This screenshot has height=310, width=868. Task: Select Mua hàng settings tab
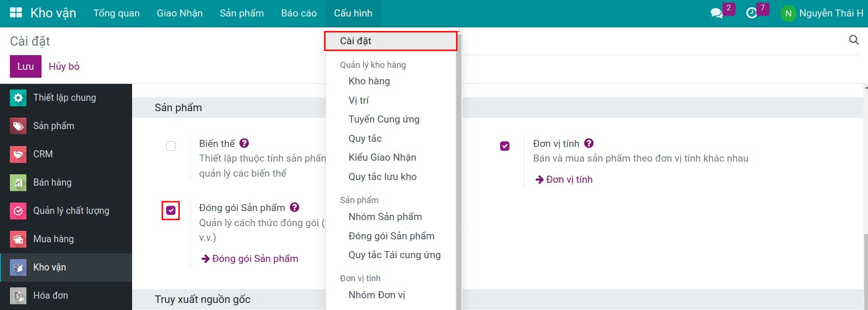(66, 239)
